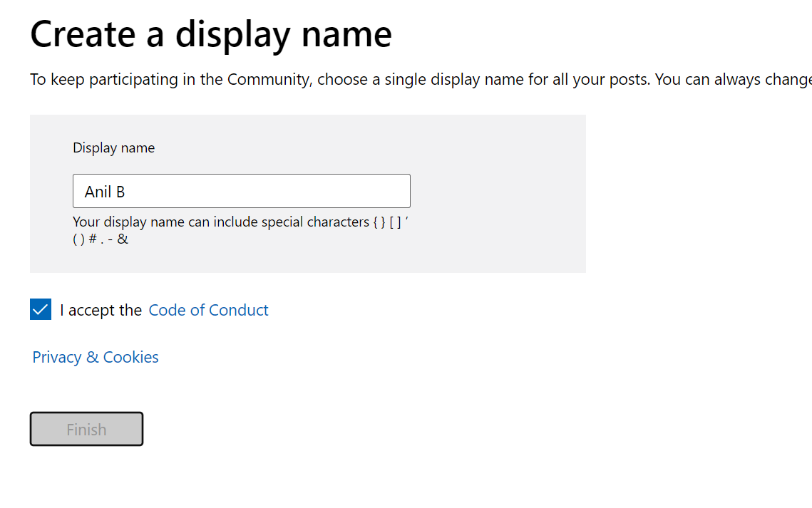812x508 pixels.
Task: Click the "( ) # . - &" characters line
Action: 101,239
